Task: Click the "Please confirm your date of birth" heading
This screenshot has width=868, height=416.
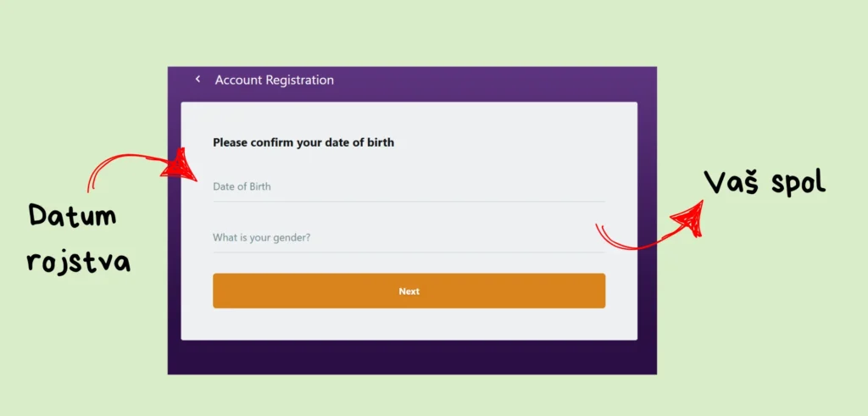Action: 303,142
